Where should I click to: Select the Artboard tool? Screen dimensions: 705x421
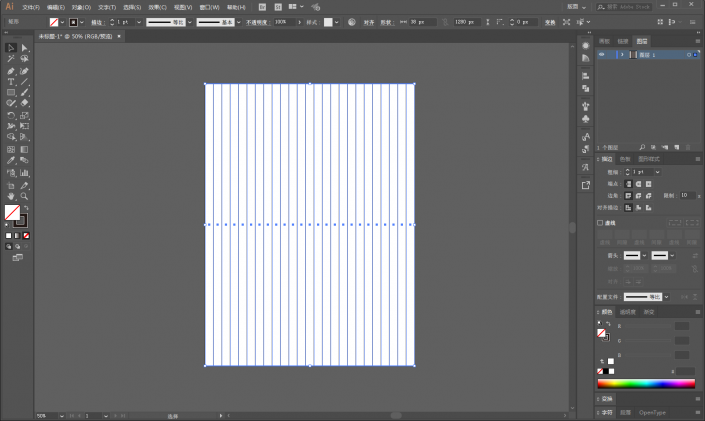[11, 185]
